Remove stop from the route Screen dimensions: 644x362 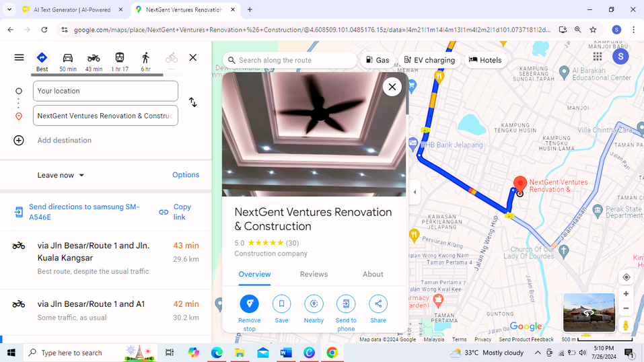(x=249, y=313)
